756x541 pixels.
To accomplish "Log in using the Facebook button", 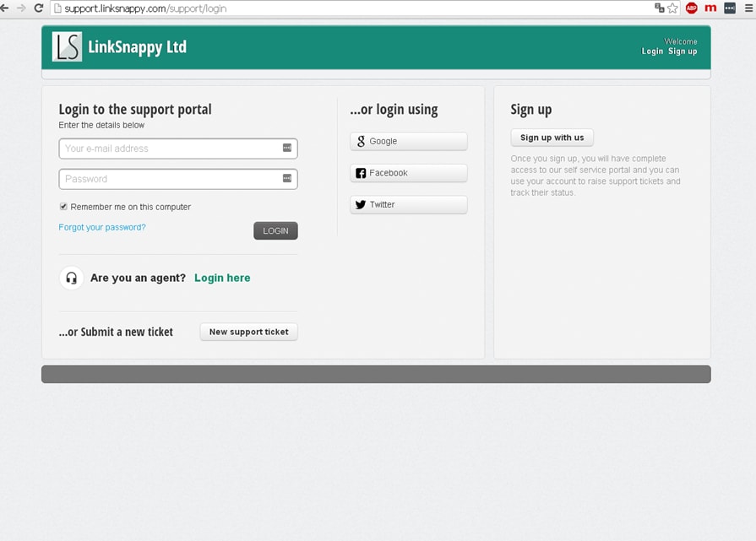I will click(409, 173).
